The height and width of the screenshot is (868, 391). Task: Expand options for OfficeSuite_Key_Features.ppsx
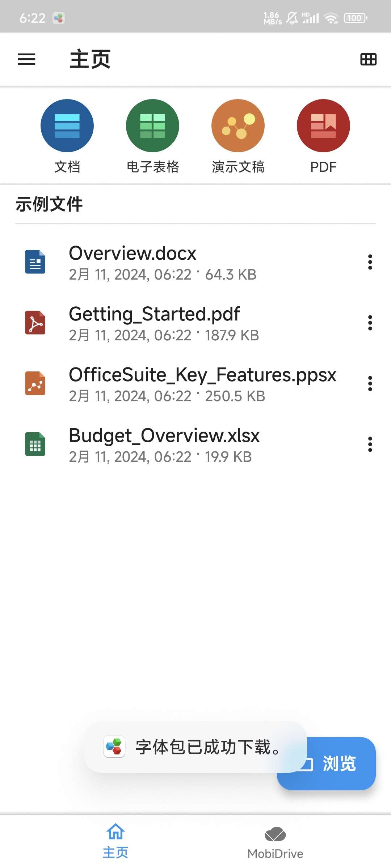370,384
